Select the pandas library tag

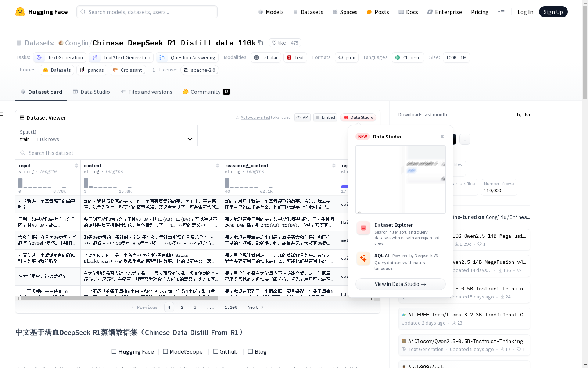tap(92, 70)
